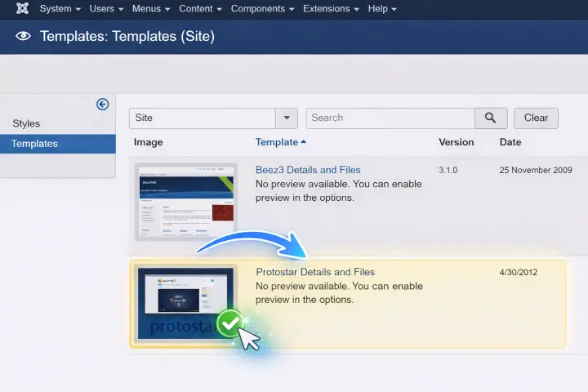Image resolution: width=588 pixels, height=392 pixels.
Task: Click the Image column header
Action: point(148,142)
